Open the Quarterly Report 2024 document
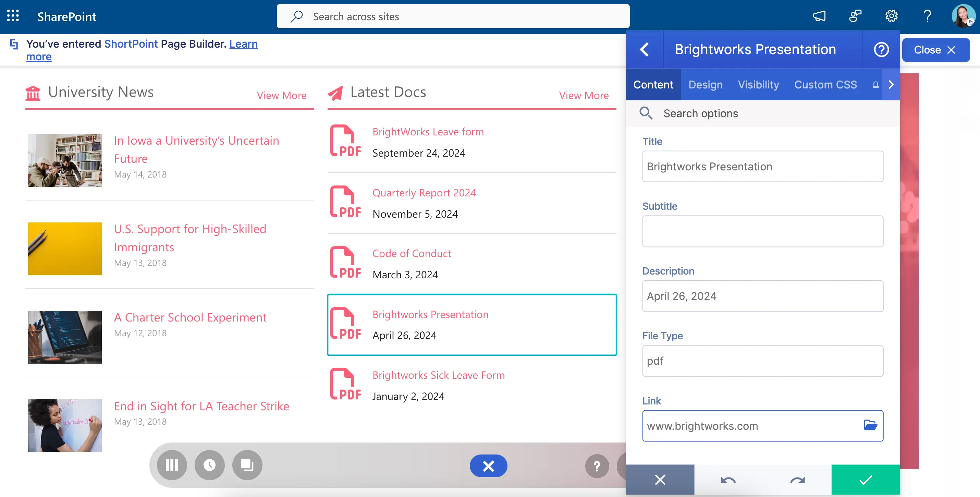 (x=424, y=193)
